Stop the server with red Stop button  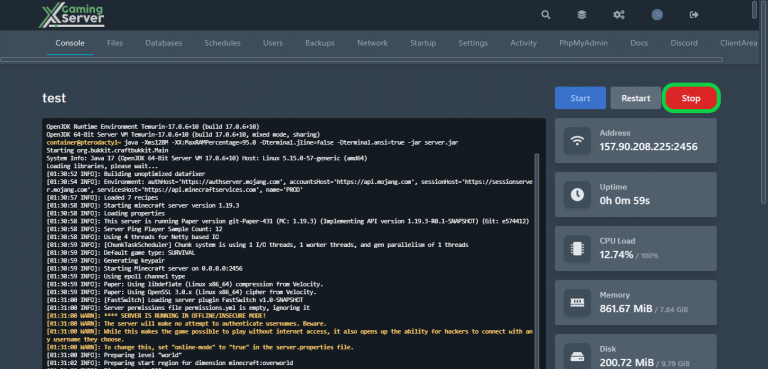691,98
